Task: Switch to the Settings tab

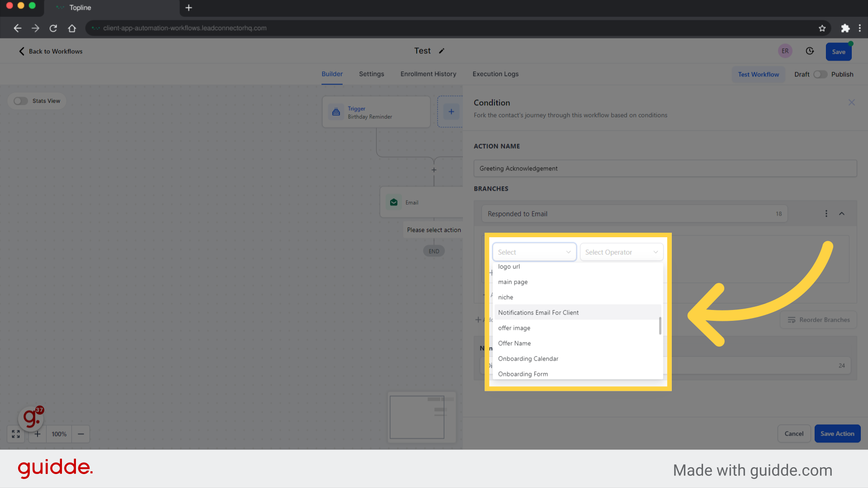Action: (371, 74)
